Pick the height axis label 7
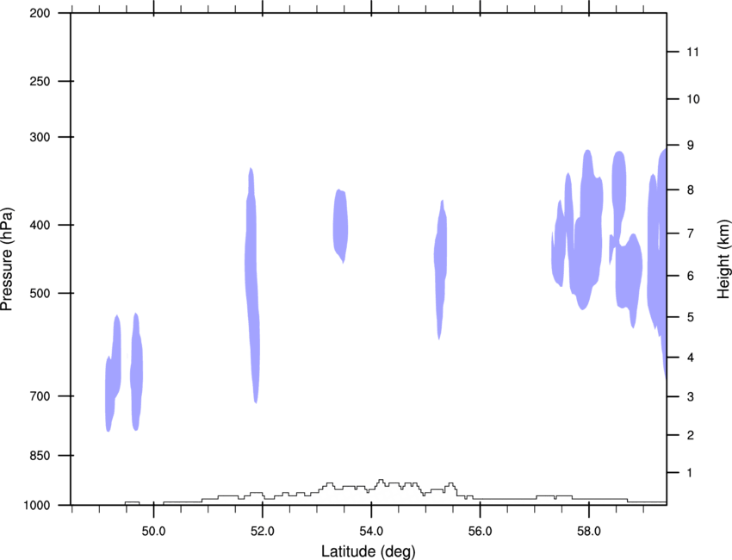The height and width of the screenshot is (560, 732). tap(691, 233)
